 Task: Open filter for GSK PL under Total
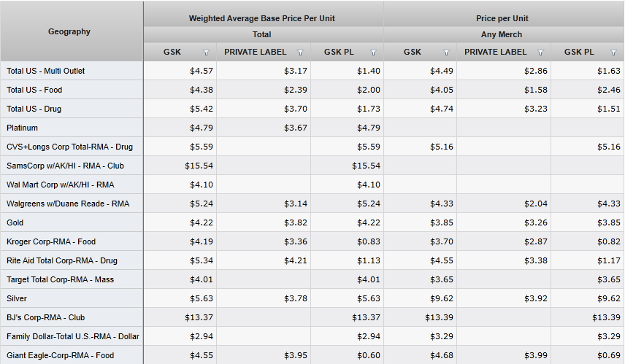pyautogui.click(x=373, y=53)
